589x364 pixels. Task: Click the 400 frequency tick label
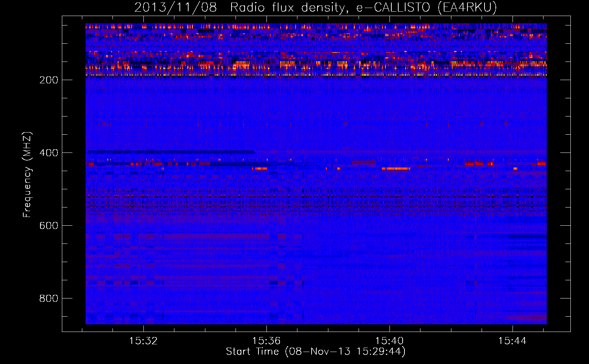tap(49, 153)
